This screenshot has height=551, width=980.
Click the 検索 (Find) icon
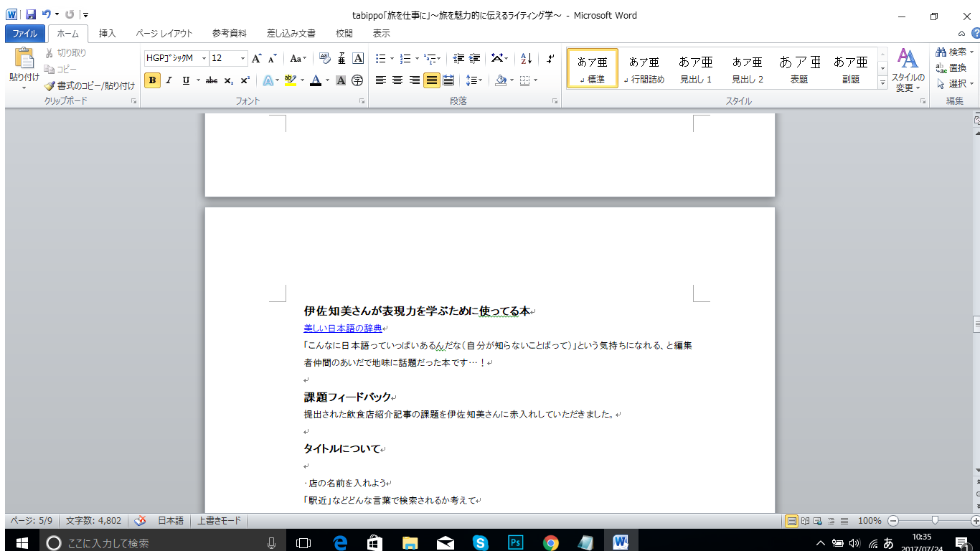point(943,52)
